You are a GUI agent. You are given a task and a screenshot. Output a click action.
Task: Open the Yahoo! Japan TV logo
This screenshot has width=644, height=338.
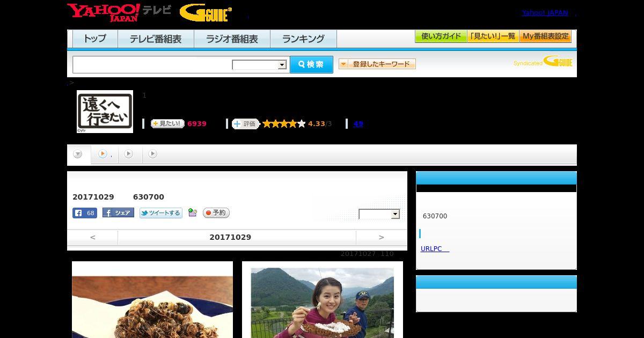pyautogui.click(x=119, y=12)
